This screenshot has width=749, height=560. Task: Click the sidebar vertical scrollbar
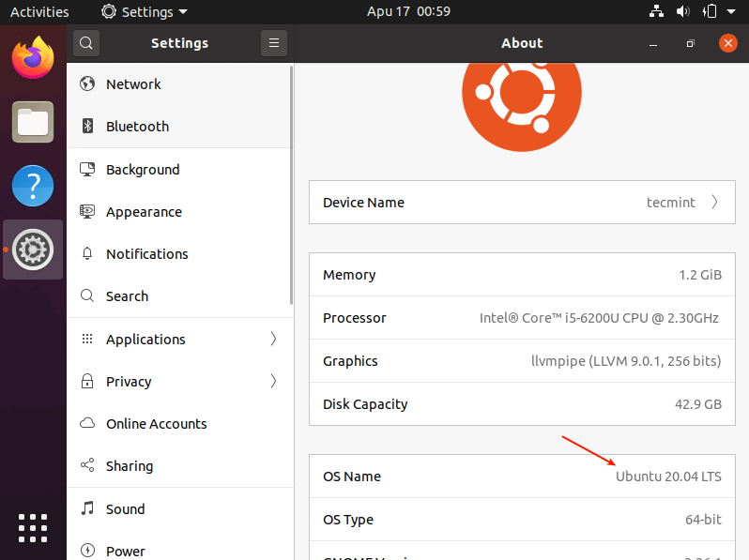click(292, 188)
